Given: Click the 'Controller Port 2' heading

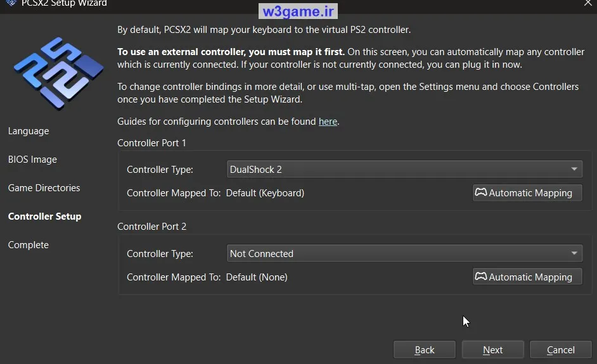Looking at the screenshot, I should pos(152,227).
